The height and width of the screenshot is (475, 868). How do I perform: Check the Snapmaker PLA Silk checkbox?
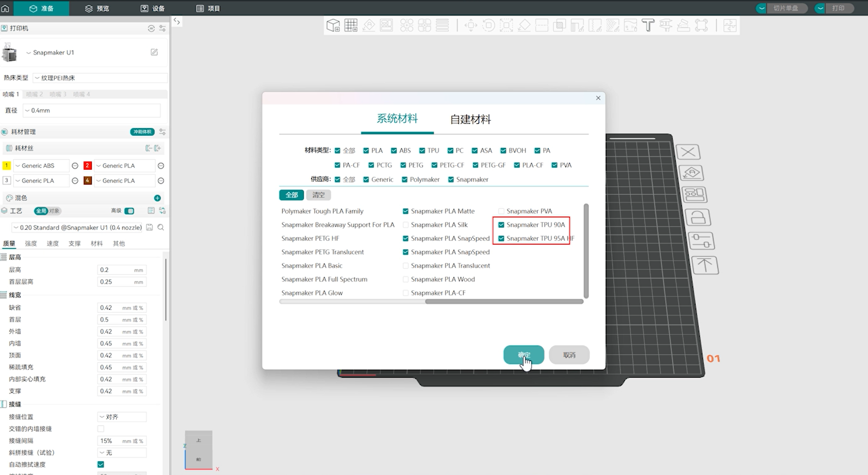click(406, 225)
